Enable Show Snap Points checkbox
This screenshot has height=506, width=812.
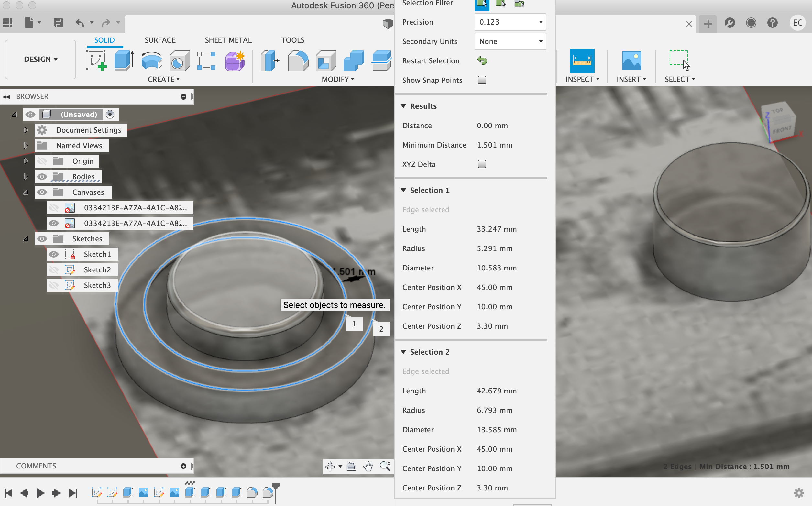coord(482,80)
